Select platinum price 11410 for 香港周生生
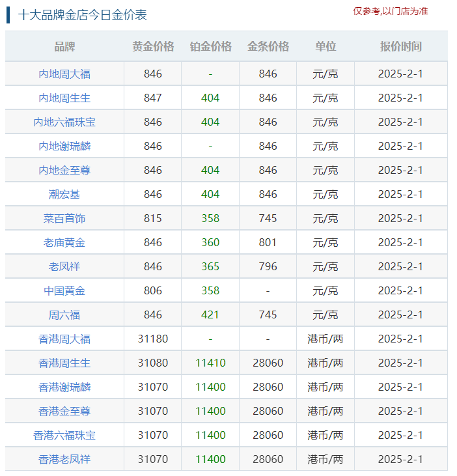Image resolution: width=457 pixels, height=476 pixels. click(210, 363)
